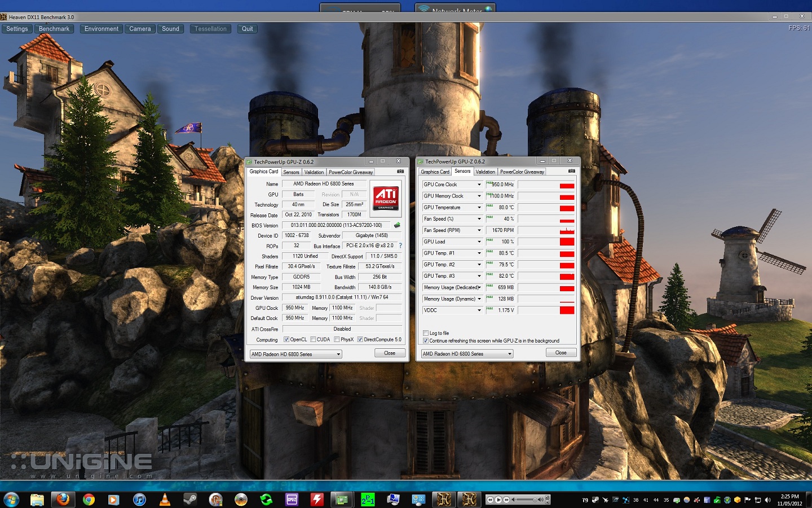Toggle the DirectCompute 5.0 checkbox
Image resolution: width=812 pixels, height=508 pixels.
pyautogui.click(x=360, y=339)
